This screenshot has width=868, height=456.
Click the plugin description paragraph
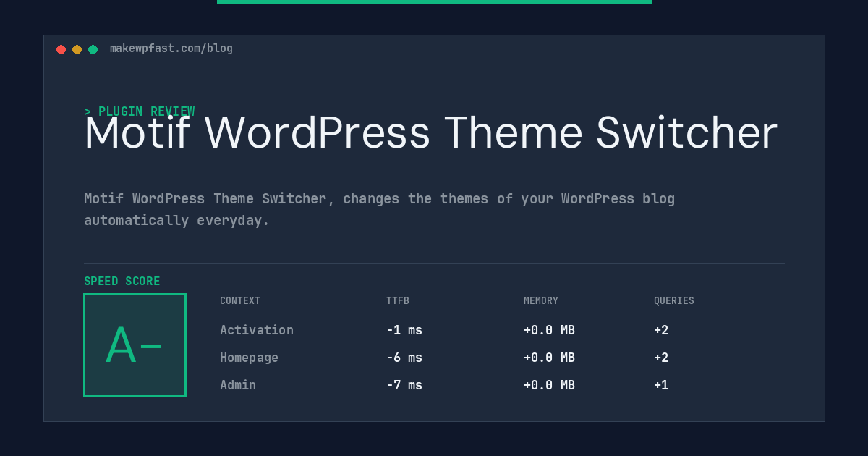point(379,209)
